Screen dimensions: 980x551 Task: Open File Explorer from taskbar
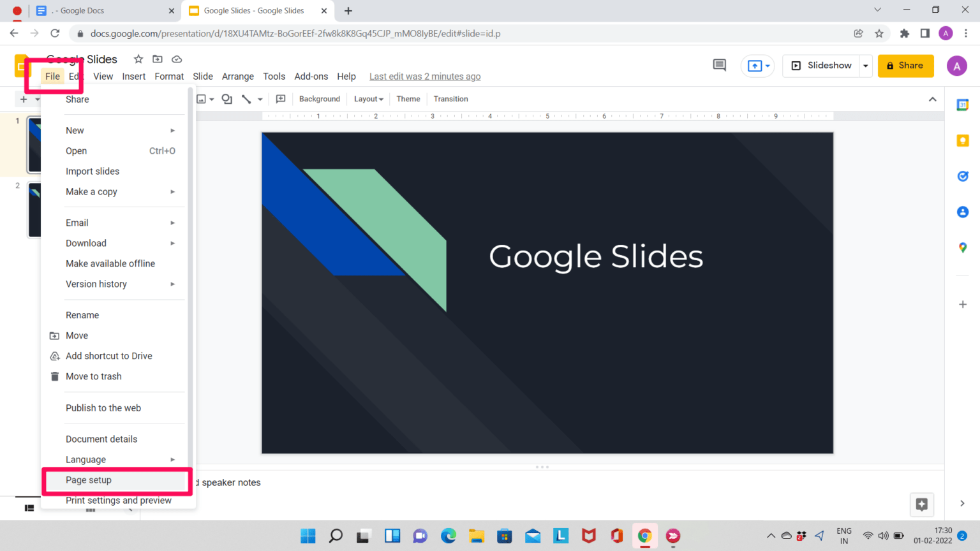(477, 536)
